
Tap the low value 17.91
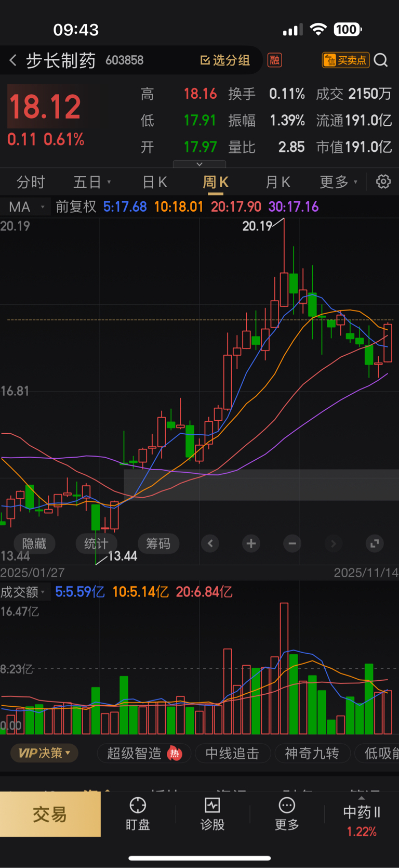coord(200,120)
